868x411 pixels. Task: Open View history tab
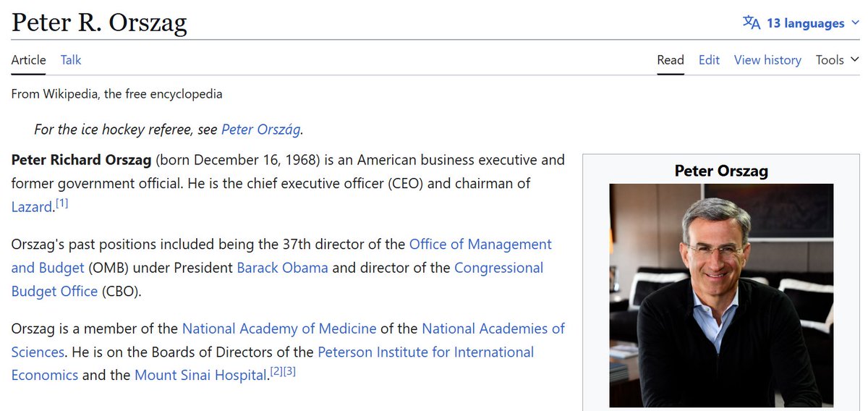[767, 60]
